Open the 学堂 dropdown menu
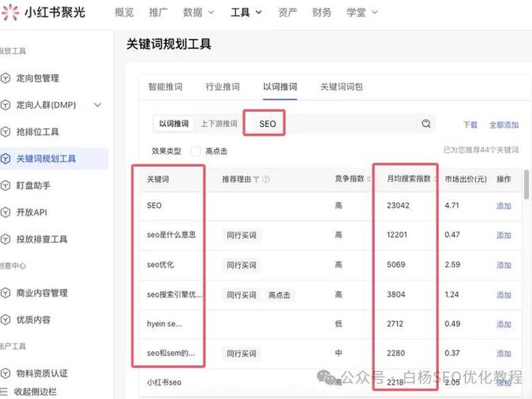Image resolution: width=532 pixels, height=399 pixels. pyautogui.click(x=362, y=13)
